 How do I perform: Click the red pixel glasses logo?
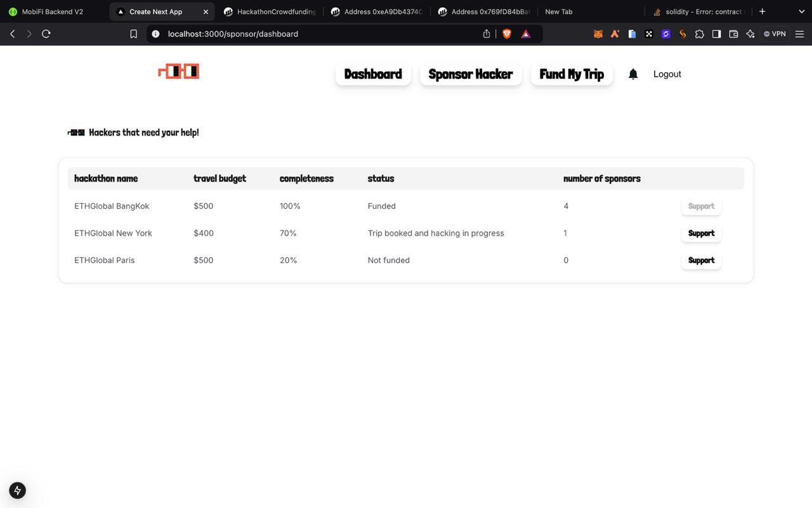pyautogui.click(x=179, y=71)
